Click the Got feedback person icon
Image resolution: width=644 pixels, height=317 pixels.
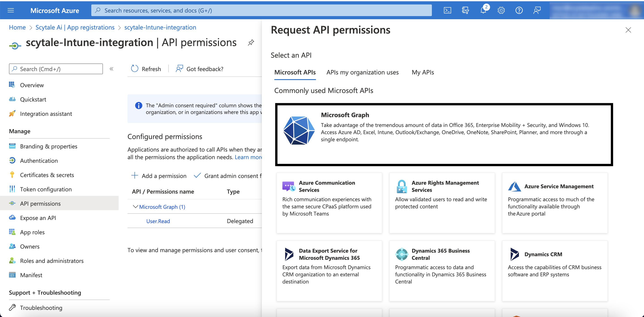coord(179,69)
